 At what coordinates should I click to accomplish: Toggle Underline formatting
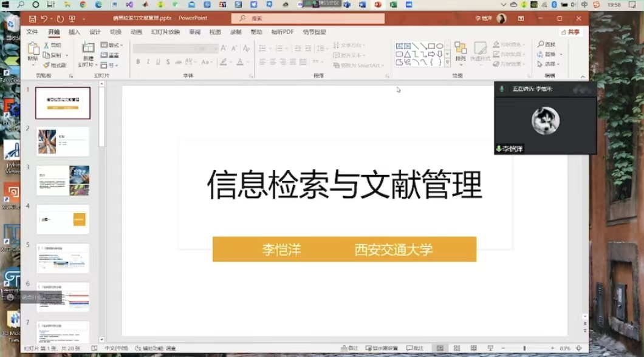(x=158, y=62)
